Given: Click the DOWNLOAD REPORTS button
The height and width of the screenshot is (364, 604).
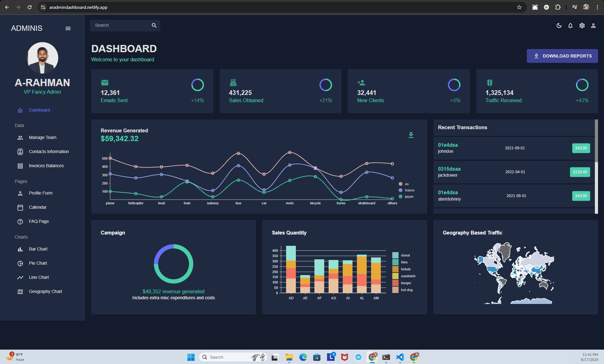Looking at the screenshot, I should [562, 56].
